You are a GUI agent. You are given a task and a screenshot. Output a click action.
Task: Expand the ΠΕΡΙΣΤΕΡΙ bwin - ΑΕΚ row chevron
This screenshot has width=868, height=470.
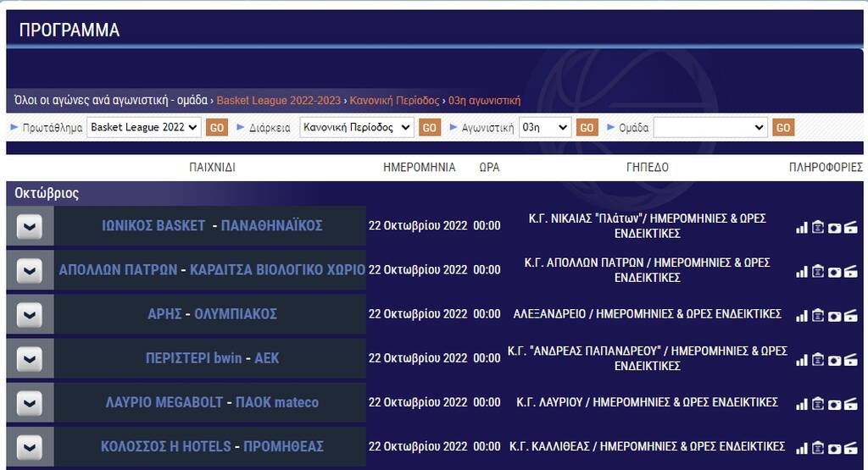(x=30, y=359)
